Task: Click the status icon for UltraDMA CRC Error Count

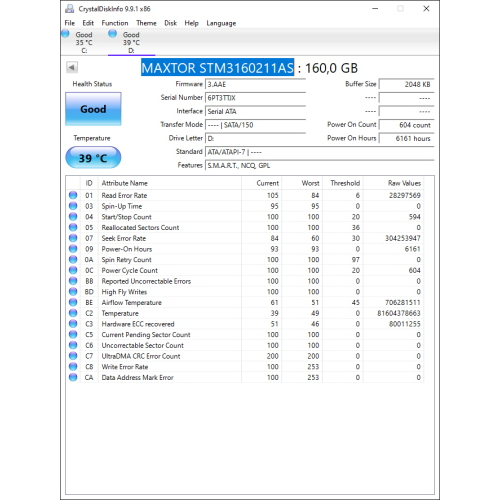Action: (x=73, y=356)
